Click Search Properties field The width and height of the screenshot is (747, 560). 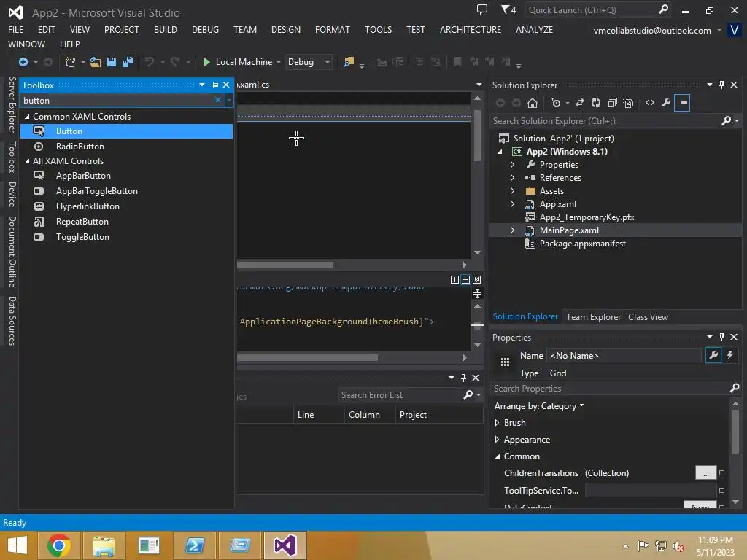pyautogui.click(x=610, y=389)
